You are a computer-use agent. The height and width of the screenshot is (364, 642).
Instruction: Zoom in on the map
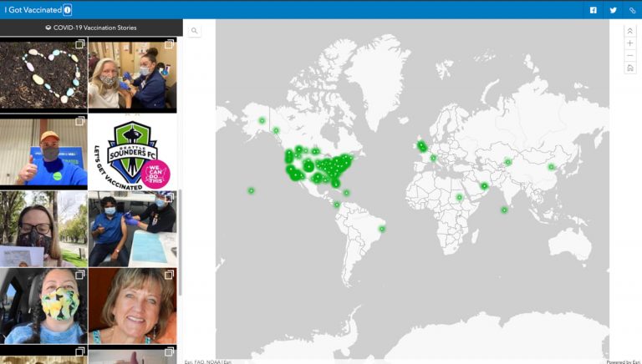coord(629,43)
